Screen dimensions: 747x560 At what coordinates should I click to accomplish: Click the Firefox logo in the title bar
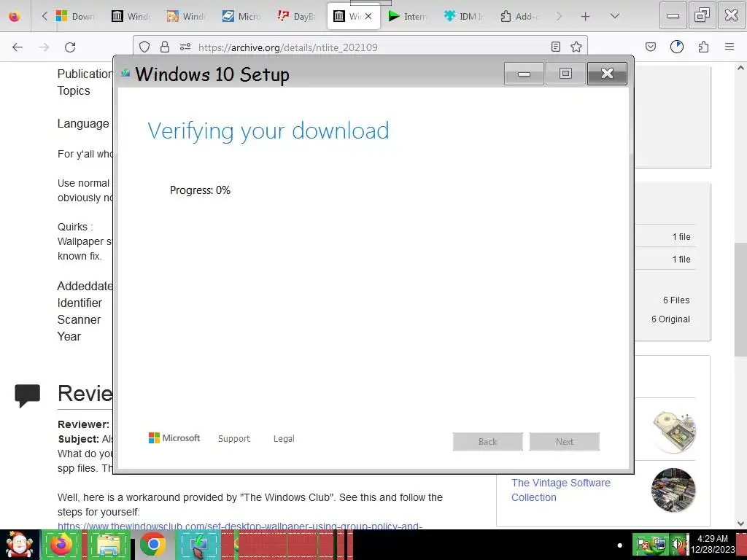[x=15, y=16]
